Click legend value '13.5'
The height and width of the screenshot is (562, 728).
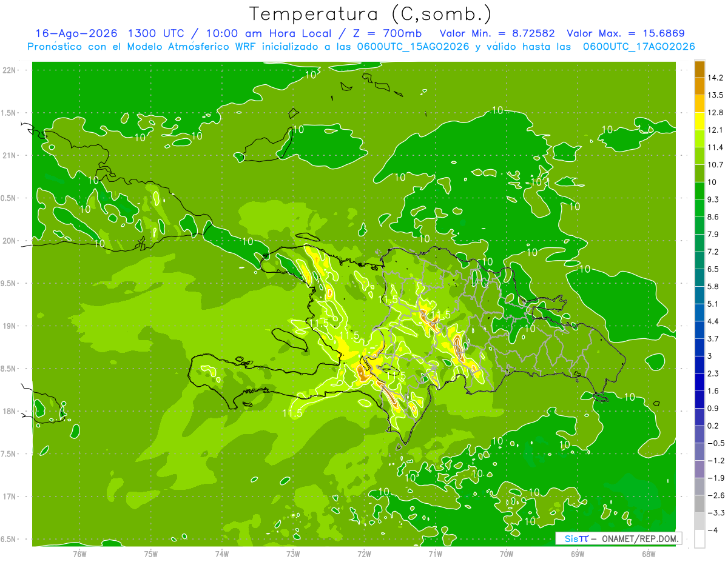(715, 95)
